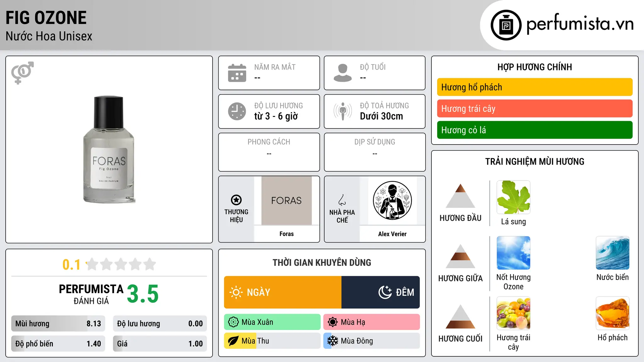644x362 pixels.
Task: Click the sun icon for Mùa Hạ
Action: pos(333,322)
